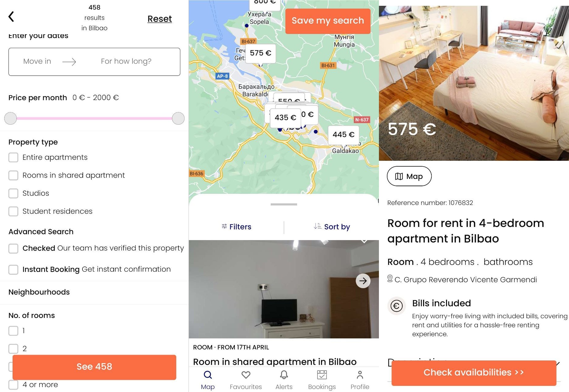The height and width of the screenshot is (392, 569).
Task: Select the 445 € price marker on map
Action: [x=343, y=134]
